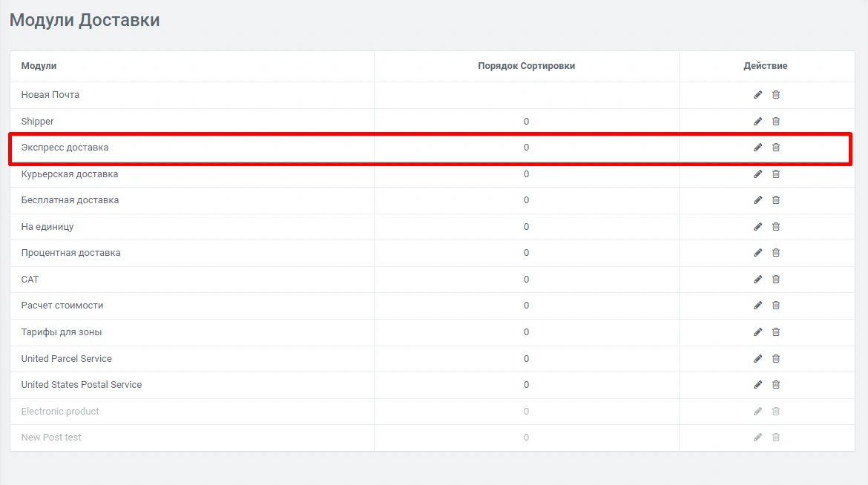
Task: Edit the Экспресс доставка module
Action: (x=757, y=148)
